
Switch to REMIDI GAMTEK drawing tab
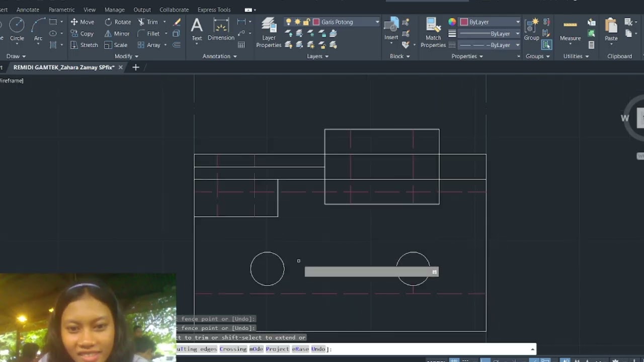pos(64,67)
